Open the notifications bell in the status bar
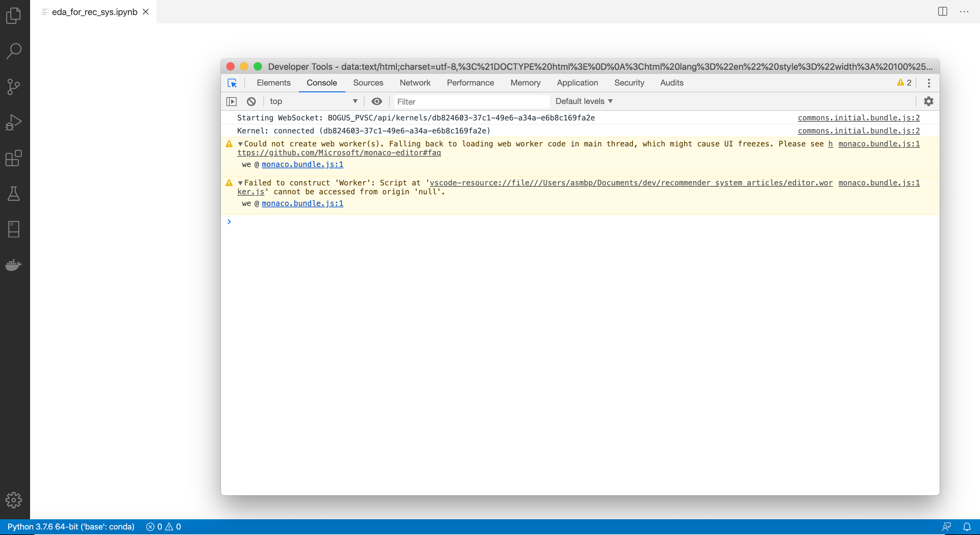This screenshot has height=535, width=980. (967, 527)
